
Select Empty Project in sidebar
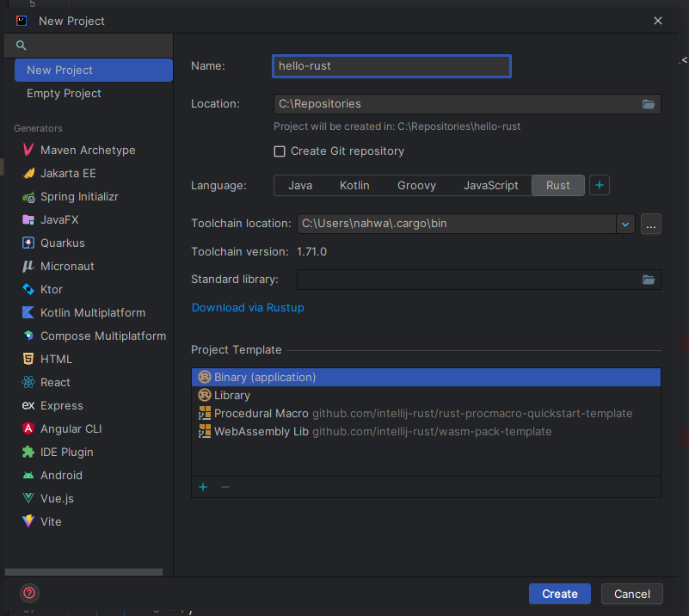coord(94,93)
